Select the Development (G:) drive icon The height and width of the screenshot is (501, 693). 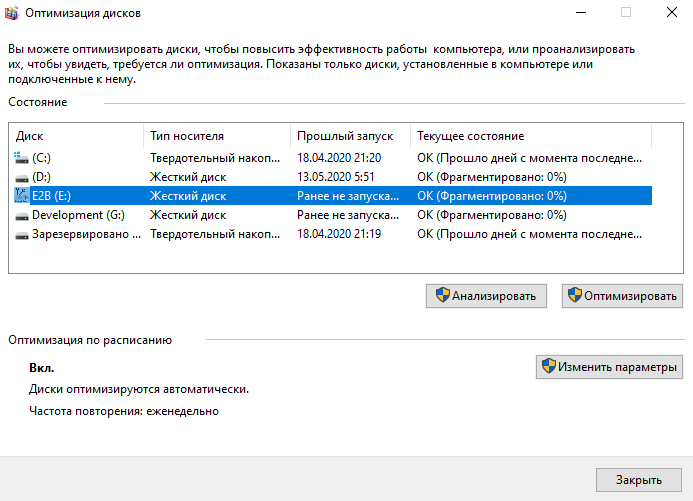tap(21, 215)
